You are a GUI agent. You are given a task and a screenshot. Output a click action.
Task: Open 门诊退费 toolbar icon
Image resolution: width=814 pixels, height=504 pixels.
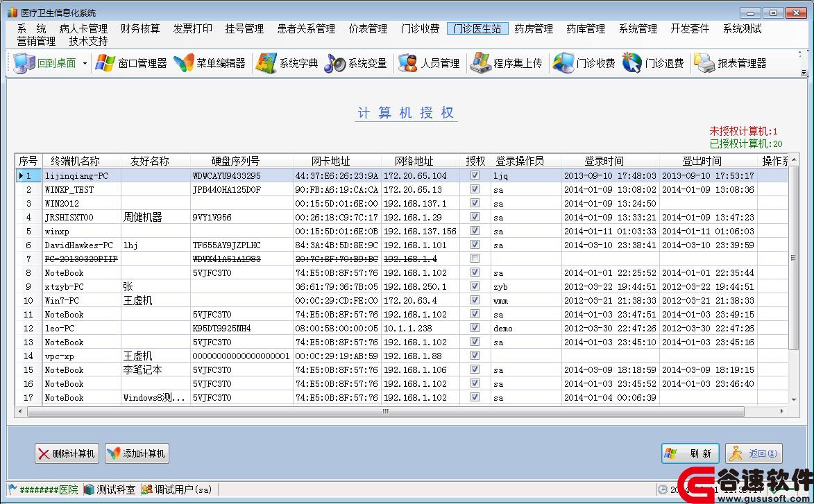[631, 63]
